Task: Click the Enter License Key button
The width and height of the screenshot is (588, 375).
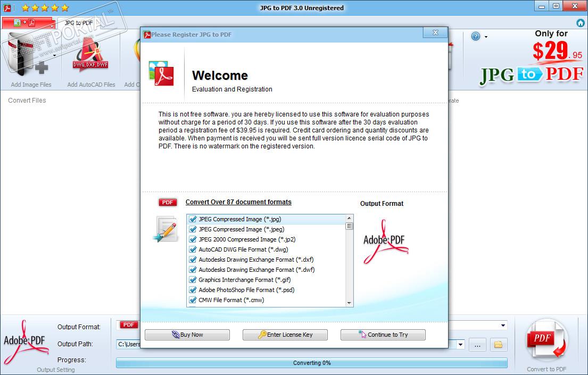Action: [285, 335]
